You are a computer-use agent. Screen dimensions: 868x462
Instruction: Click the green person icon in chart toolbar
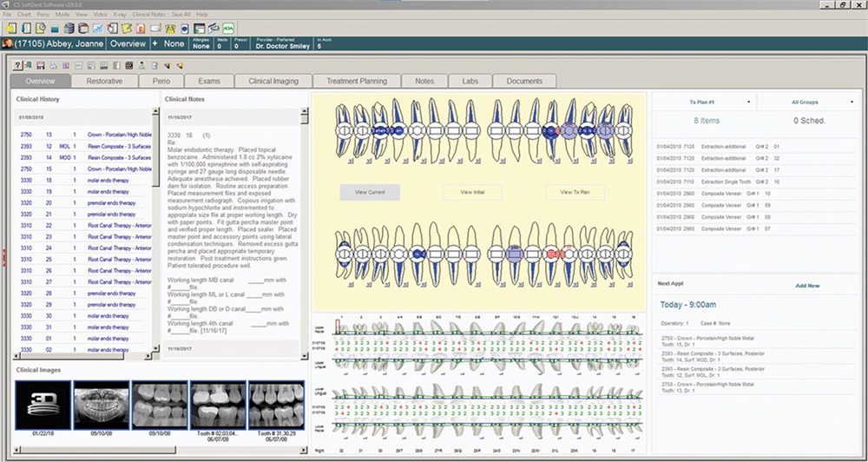click(141, 65)
